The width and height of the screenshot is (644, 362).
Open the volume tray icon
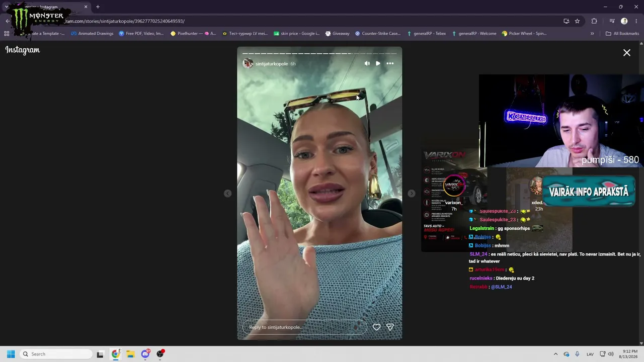point(611,354)
